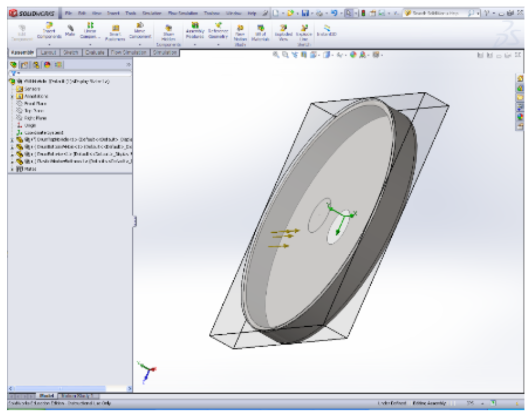Screen dimensions: 532x417
Task: Expand the Mates folder in tree
Action: pyautogui.click(x=12, y=169)
